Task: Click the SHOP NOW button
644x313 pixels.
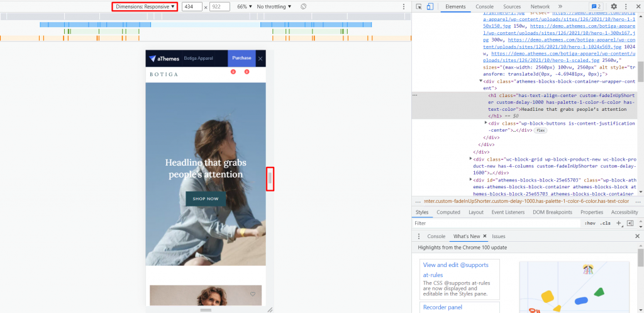Action: coord(206,198)
